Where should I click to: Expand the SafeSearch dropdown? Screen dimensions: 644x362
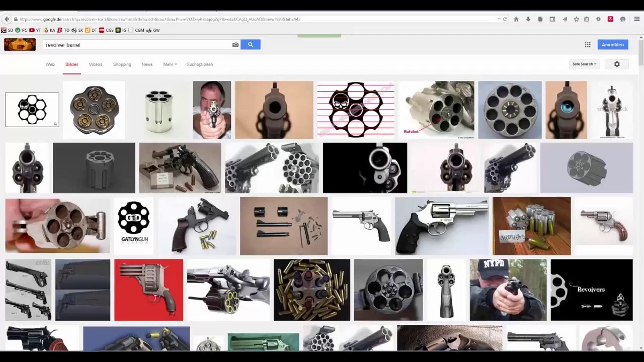(x=584, y=64)
